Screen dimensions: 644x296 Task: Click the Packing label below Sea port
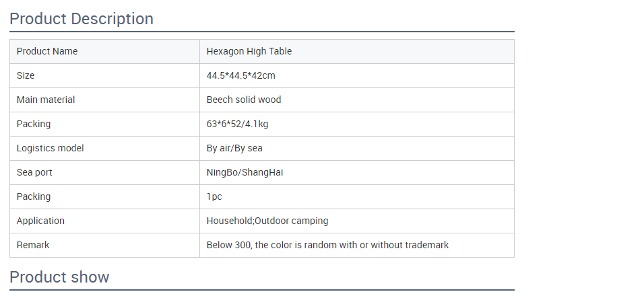34,196
